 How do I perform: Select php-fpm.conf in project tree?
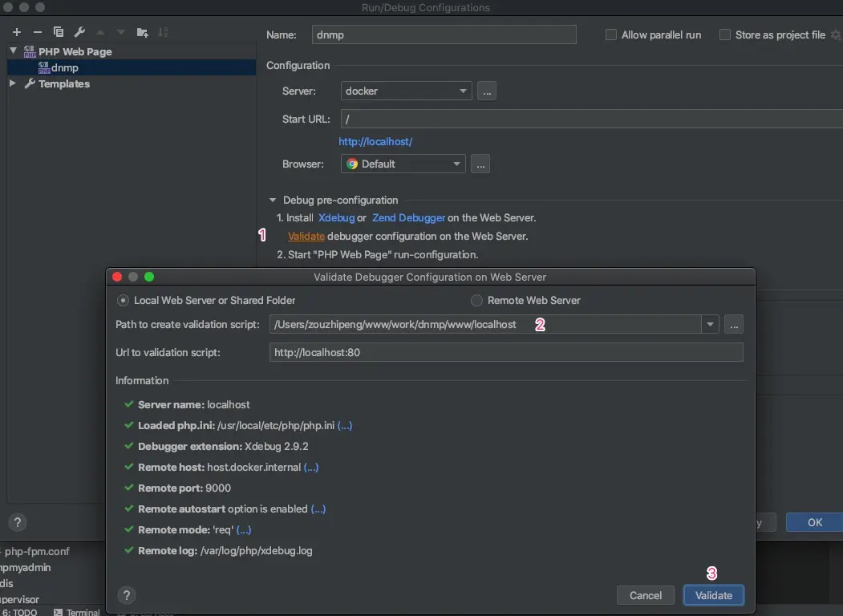coord(35,551)
